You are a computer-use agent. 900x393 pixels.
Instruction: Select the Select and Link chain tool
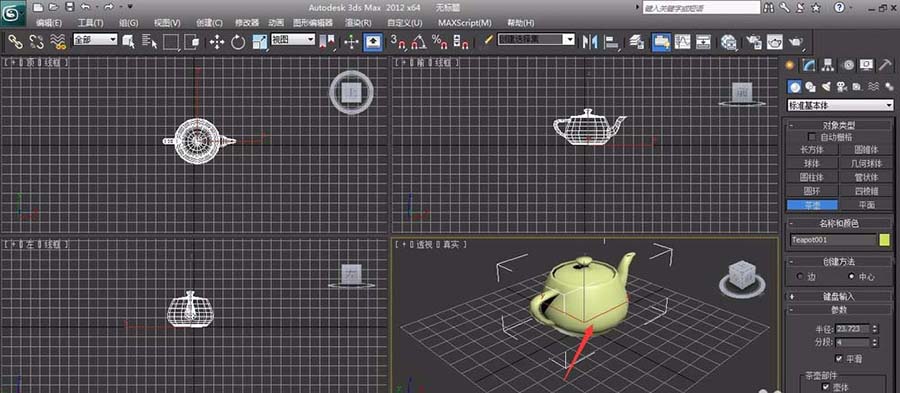click(x=14, y=41)
